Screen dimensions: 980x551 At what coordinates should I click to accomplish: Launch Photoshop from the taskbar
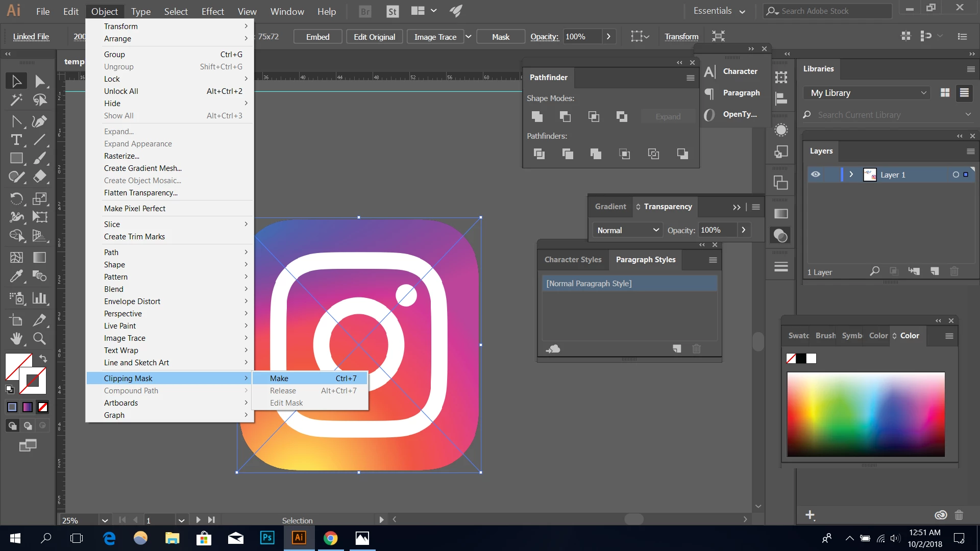267,538
